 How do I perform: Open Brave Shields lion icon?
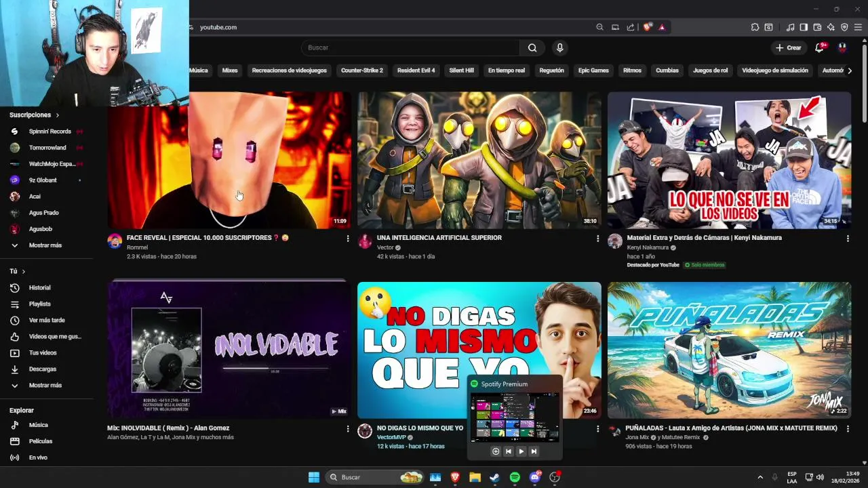coord(648,27)
